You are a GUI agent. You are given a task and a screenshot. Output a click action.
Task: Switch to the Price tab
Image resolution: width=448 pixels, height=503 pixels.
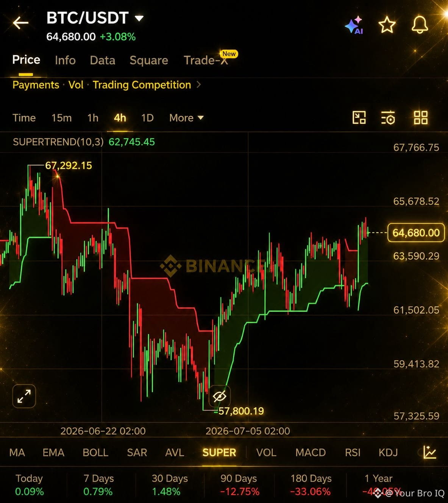26,60
